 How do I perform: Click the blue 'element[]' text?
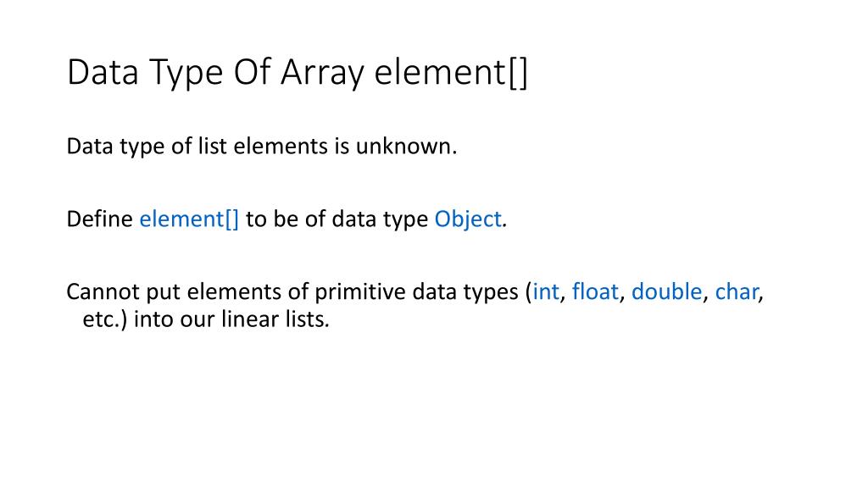click(189, 219)
